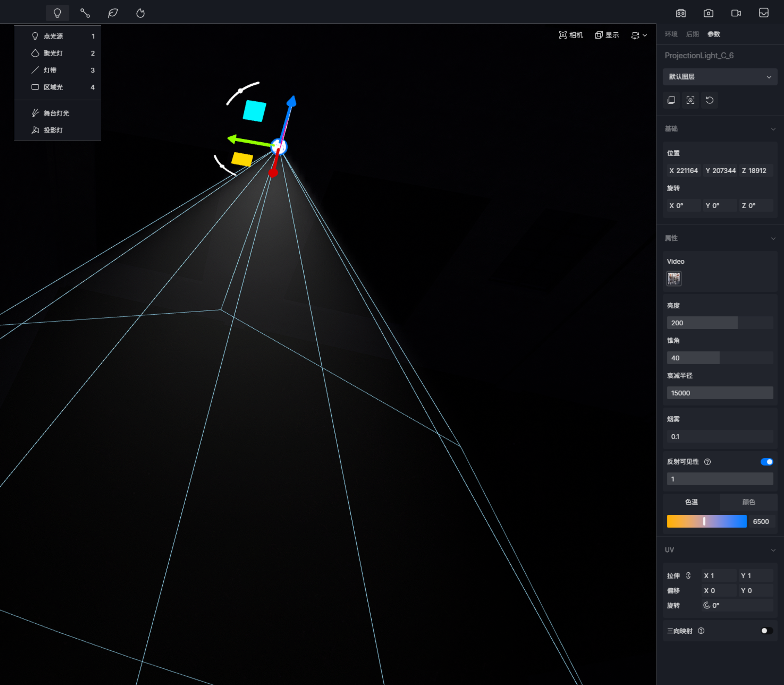Image resolution: width=784 pixels, height=685 pixels.
Task: Click the video recording icon
Action: point(736,13)
